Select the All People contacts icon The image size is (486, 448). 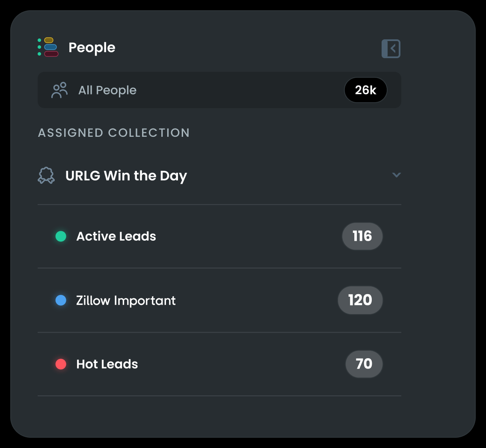click(59, 90)
